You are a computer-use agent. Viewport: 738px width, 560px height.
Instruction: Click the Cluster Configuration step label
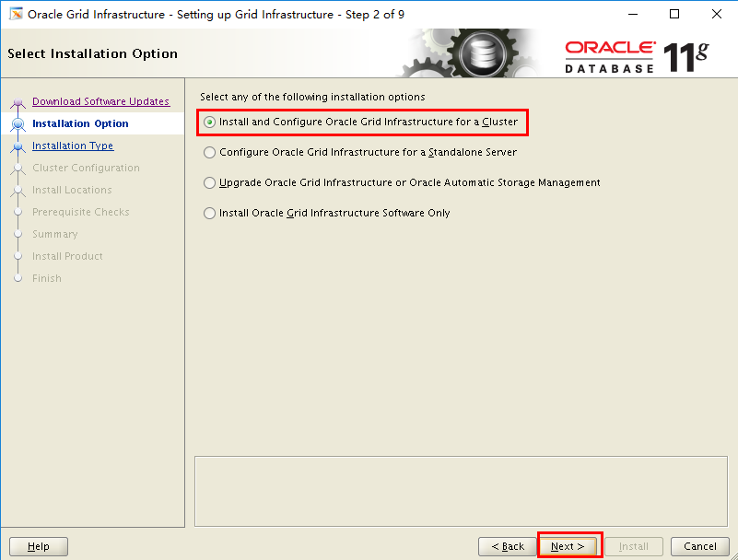pos(86,168)
